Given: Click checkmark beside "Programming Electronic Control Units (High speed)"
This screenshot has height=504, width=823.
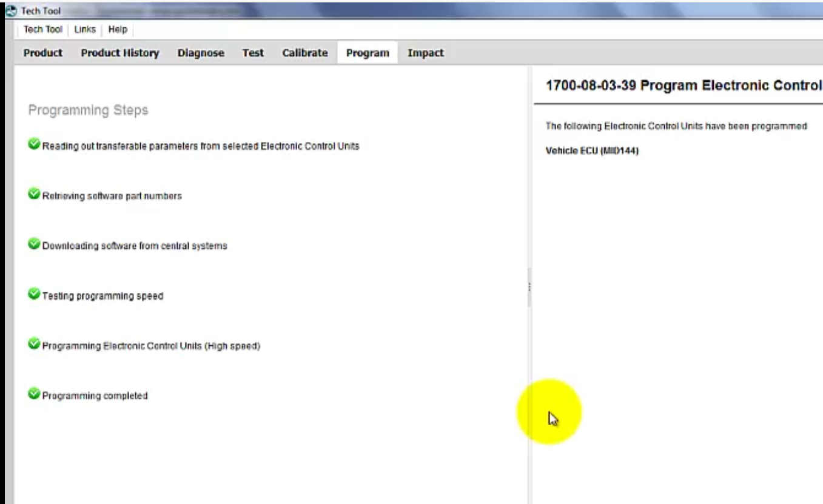Looking at the screenshot, I should coord(35,345).
